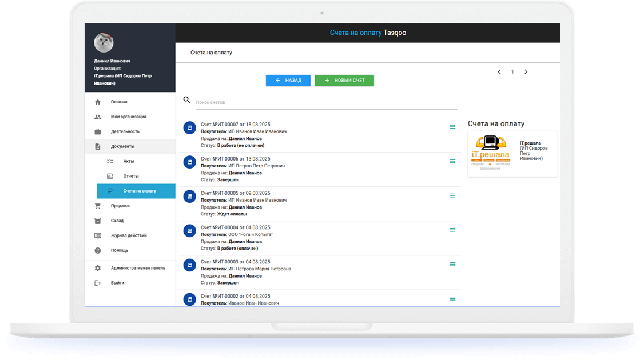Click user avatar with cat picture
The image size is (644, 360).
[104, 42]
